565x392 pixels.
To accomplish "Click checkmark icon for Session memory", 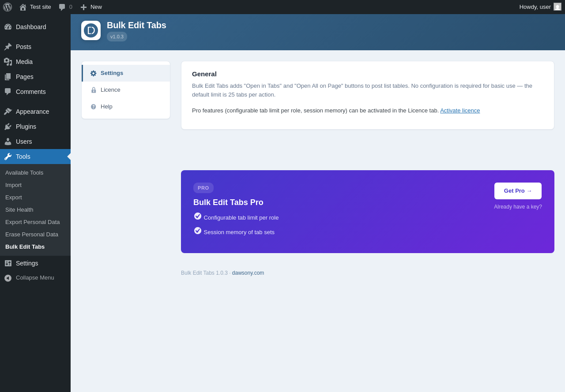I will pyautogui.click(x=198, y=231).
